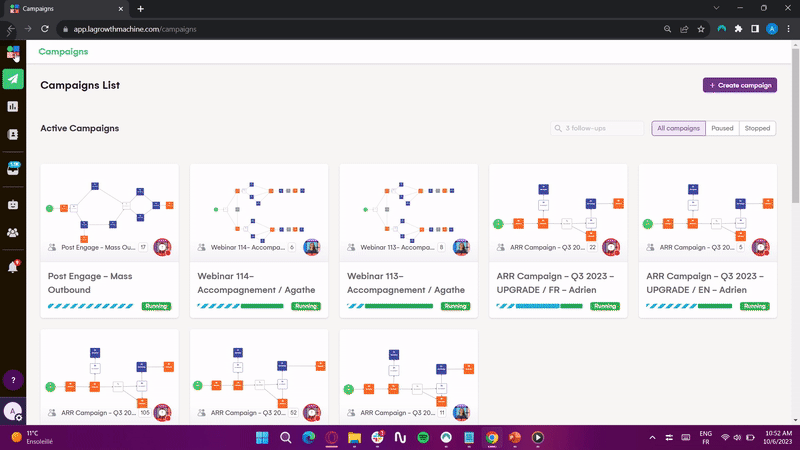
Task: Open Chrome profile avatar
Action: coord(772,29)
